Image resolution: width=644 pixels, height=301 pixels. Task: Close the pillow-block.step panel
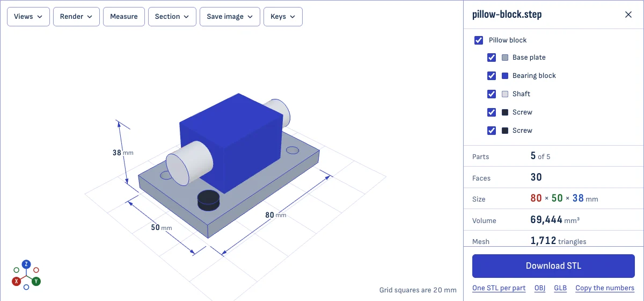pyautogui.click(x=628, y=15)
